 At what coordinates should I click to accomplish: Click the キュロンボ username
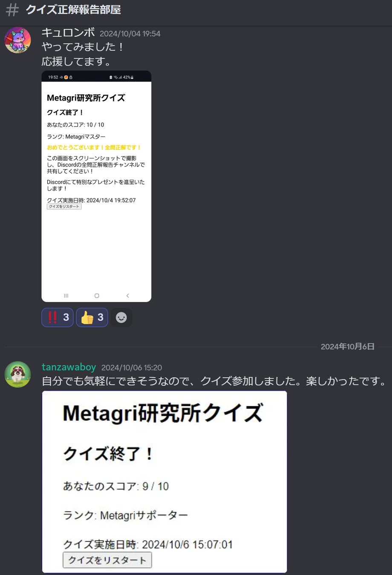coord(68,32)
